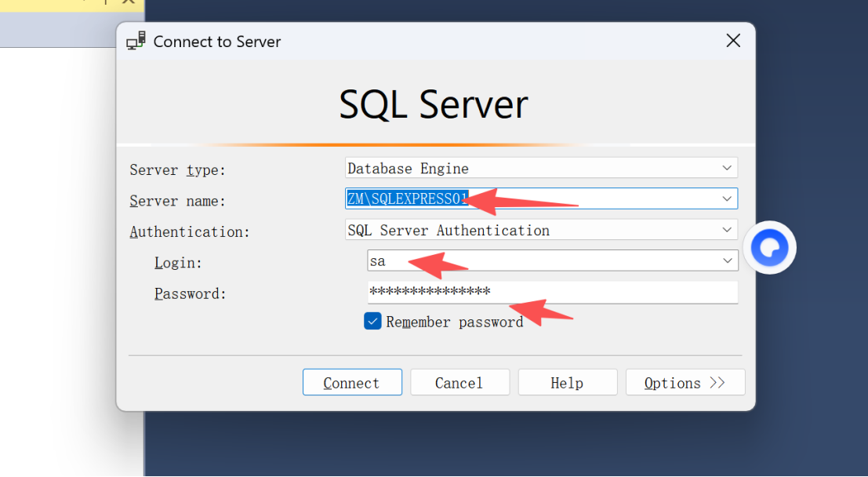Viewport: 868px width, 477px height.
Task: Open the Login dropdown arrow
Action: tap(728, 261)
